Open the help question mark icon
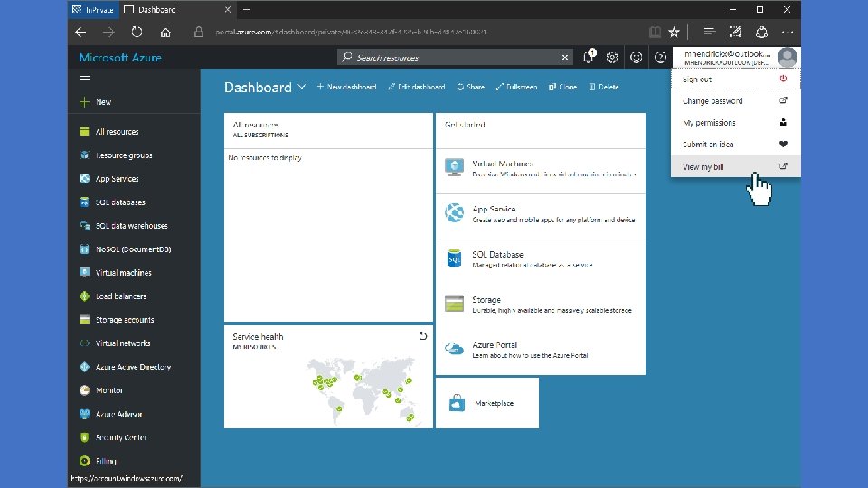The width and height of the screenshot is (868, 488). [660, 57]
